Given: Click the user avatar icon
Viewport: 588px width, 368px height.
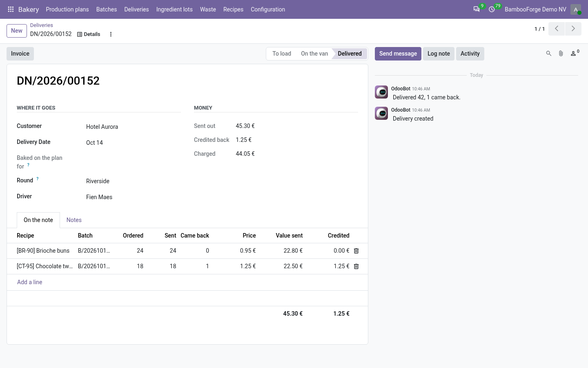Looking at the screenshot, I should pyautogui.click(x=576, y=9).
